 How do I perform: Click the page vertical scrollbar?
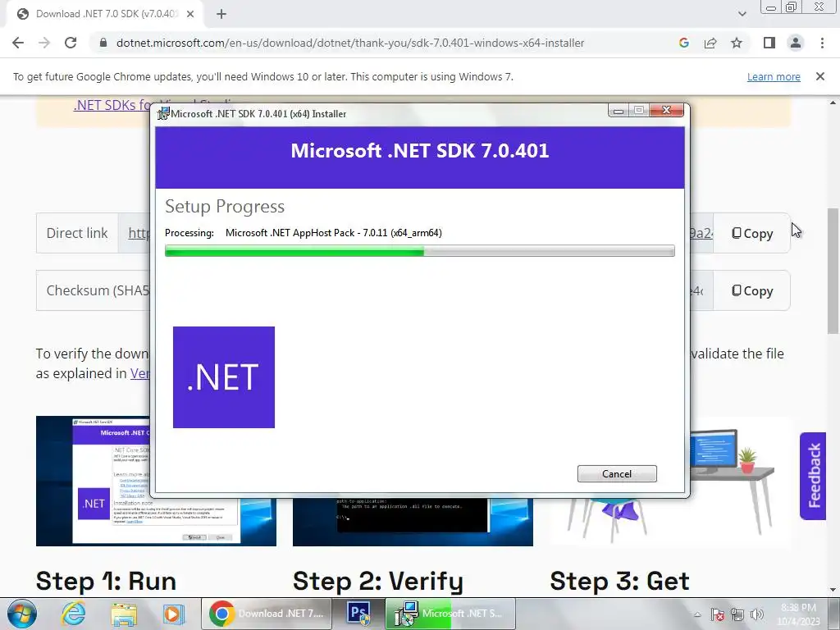833,271
